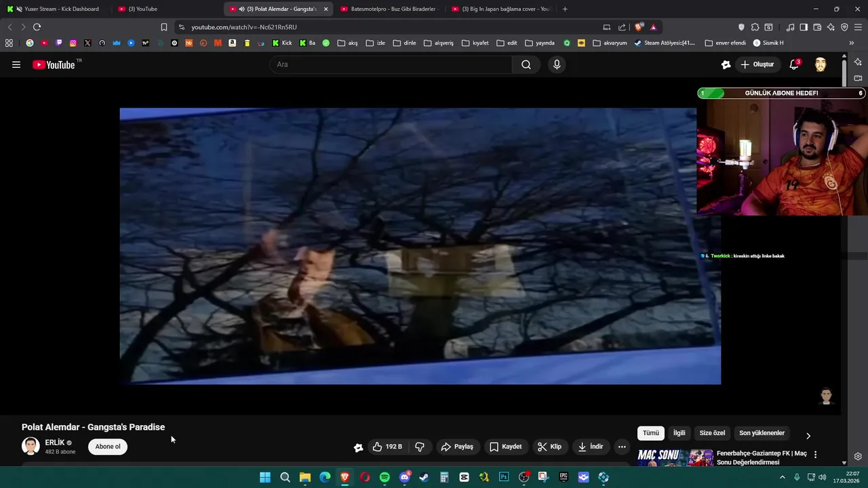Expand the bookmarks overflow chevron
The image size is (868, 488).
pos(851,43)
